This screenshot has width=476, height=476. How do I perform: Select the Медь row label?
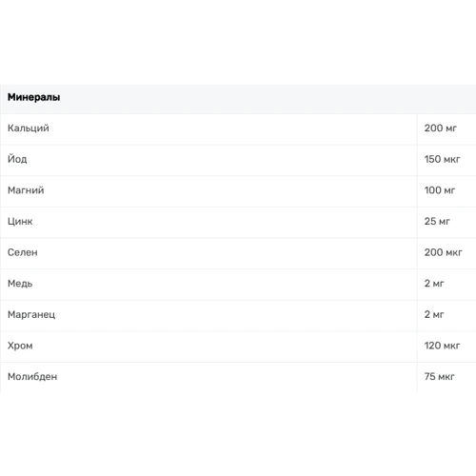point(20,284)
